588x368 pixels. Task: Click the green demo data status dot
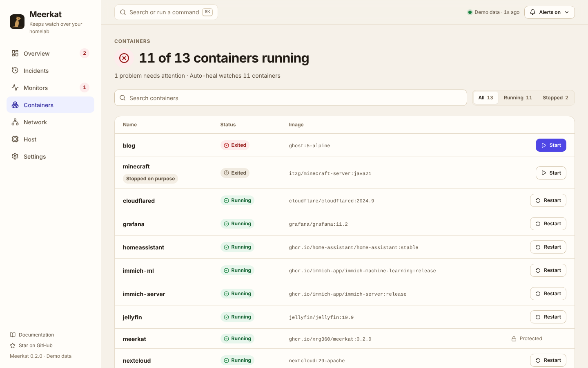tap(470, 12)
